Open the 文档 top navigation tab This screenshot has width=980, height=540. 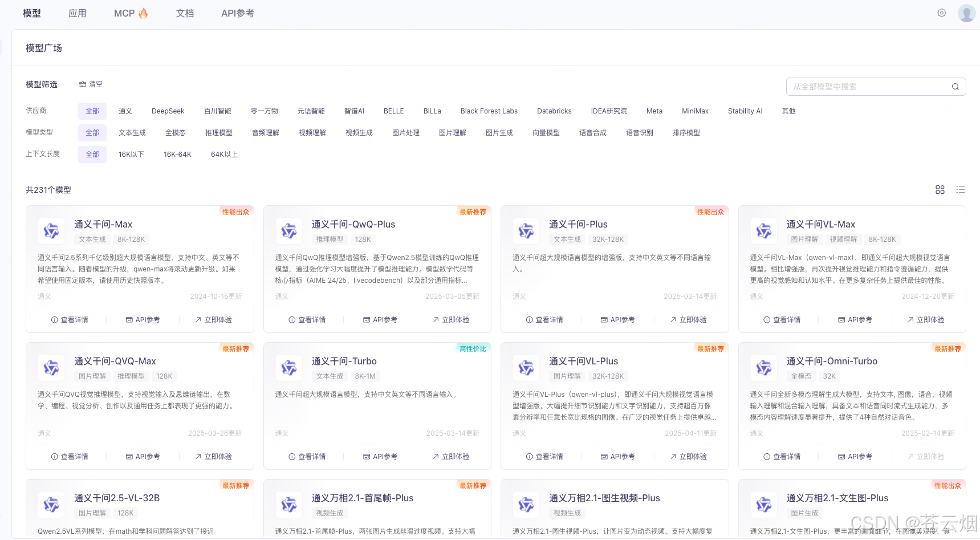pyautogui.click(x=185, y=13)
